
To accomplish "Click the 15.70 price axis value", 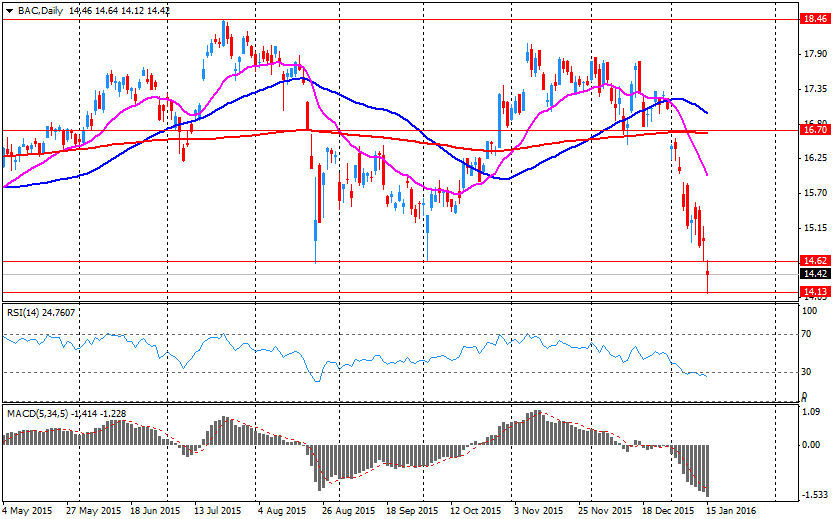I will [x=813, y=193].
